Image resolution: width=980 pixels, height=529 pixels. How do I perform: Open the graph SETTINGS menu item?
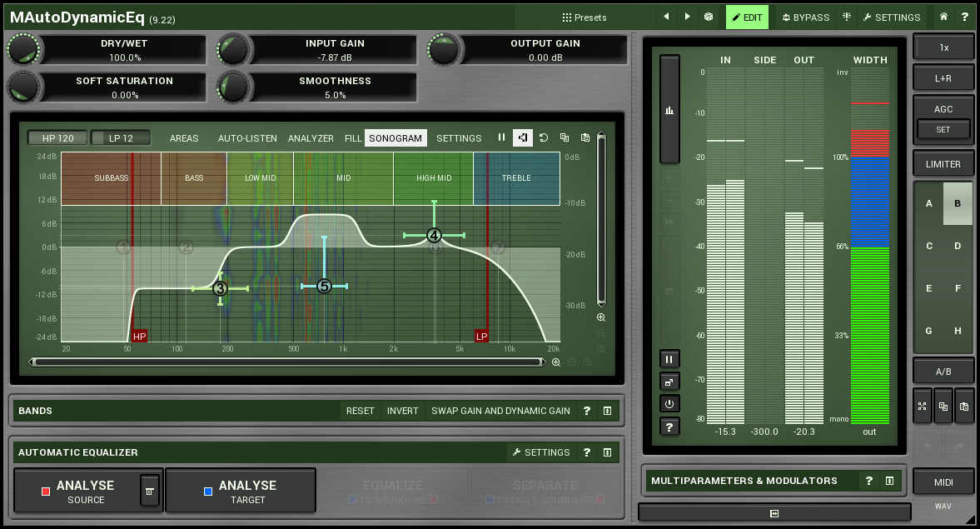[x=459, y=138]
